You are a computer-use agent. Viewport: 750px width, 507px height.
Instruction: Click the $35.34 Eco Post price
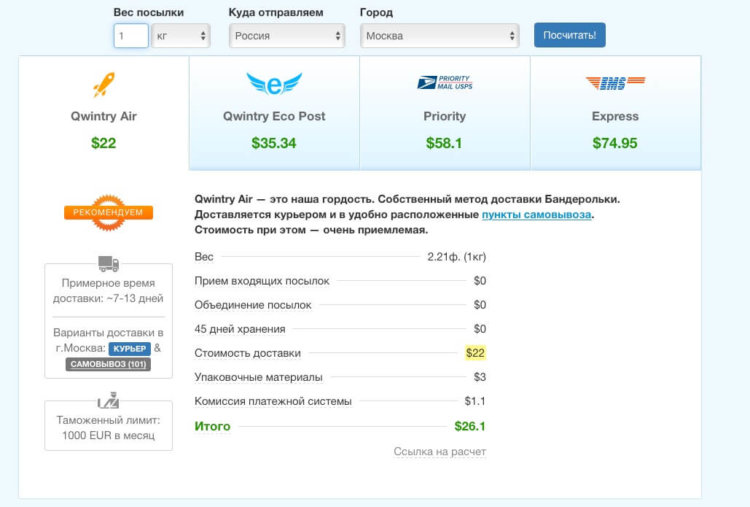[x=274, y=143]
